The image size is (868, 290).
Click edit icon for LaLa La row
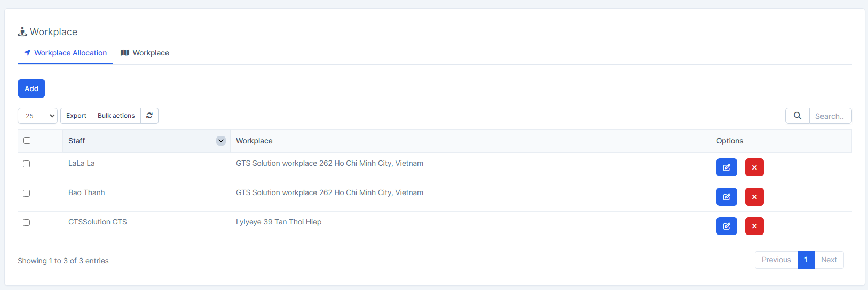pyautogui.click(x=727, y=167)
